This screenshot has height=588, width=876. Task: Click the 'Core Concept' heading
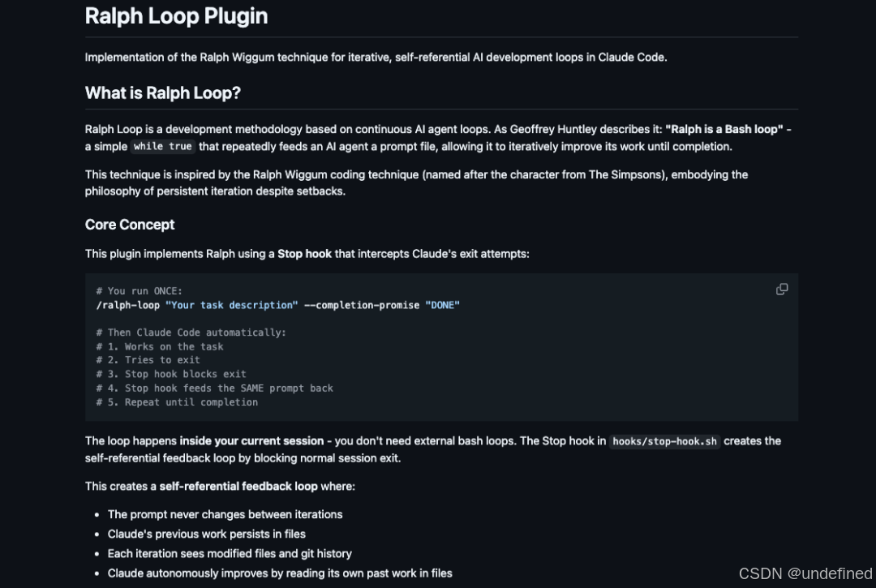(x=130, y=225)
